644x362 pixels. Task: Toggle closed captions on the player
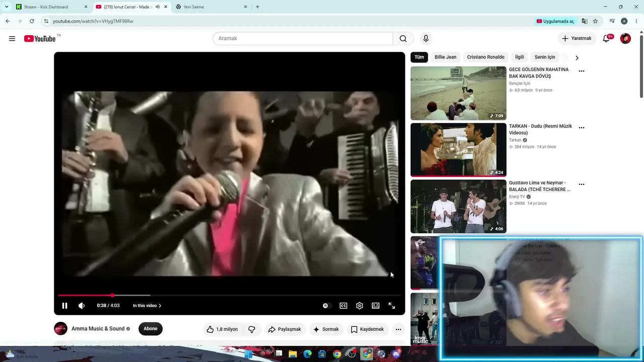click(x=343, y=306)
